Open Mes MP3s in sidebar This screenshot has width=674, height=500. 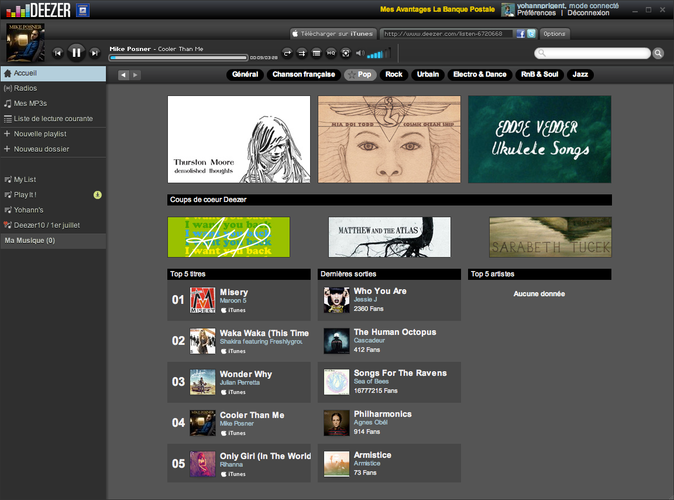coord(30,103)
